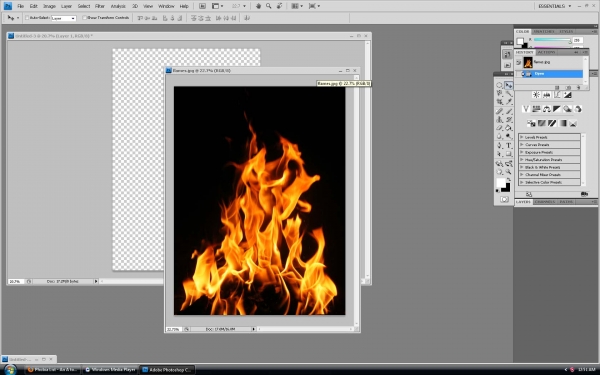Open the File menu
600x375 pixels.
[20, 6]
